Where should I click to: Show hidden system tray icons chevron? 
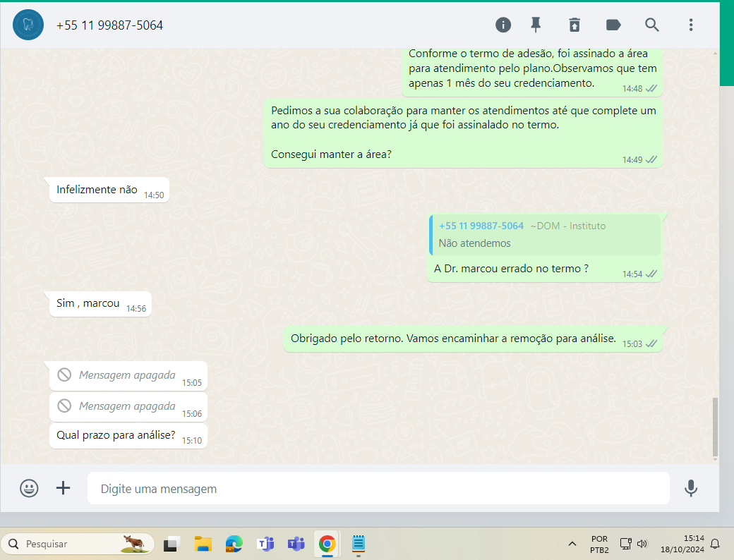click(572, 544)
